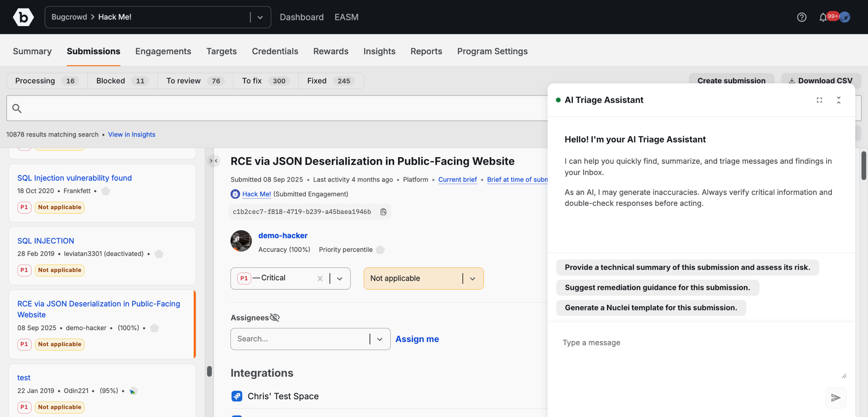This screenshot has height=417, width=868.
Task: Click the search magnifier icon
Action: click(17, 108)
